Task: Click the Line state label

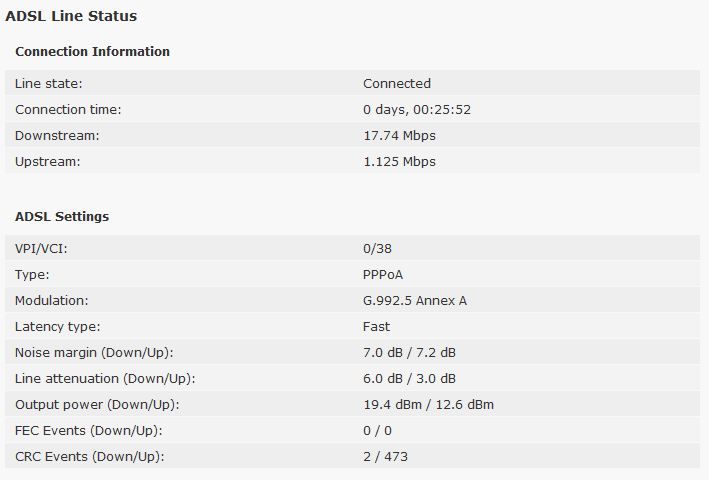Action: [x=49, y=84]
